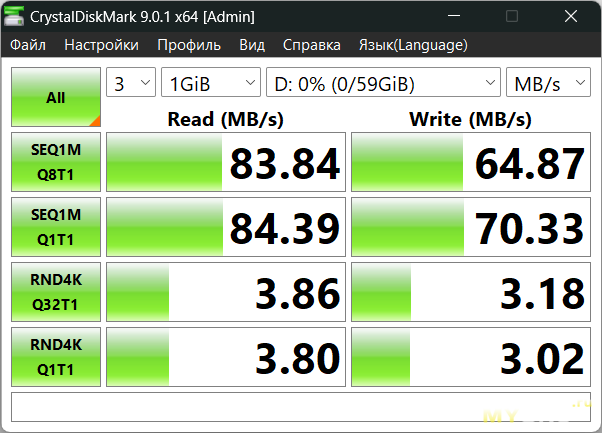This screenshot has width=602, height=433.
Task: Minimize the CrystalDiskMark window
Action: (454, 16)
